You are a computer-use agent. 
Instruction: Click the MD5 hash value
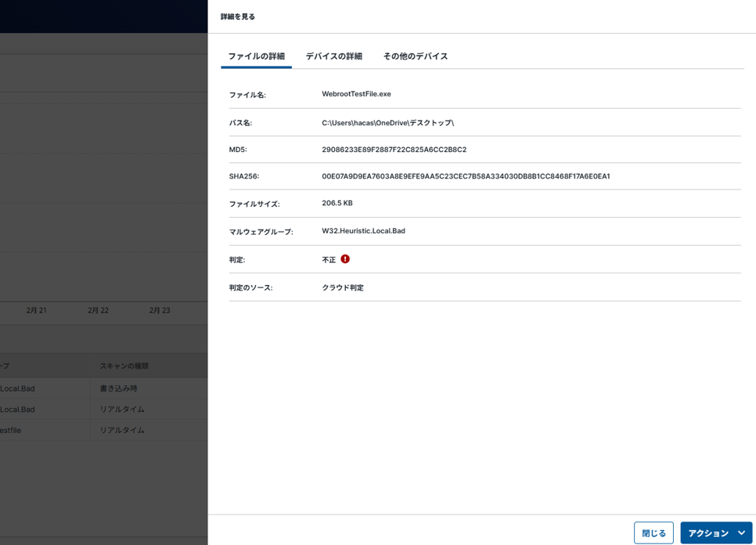pyautogui.click(x=394, y=150)
